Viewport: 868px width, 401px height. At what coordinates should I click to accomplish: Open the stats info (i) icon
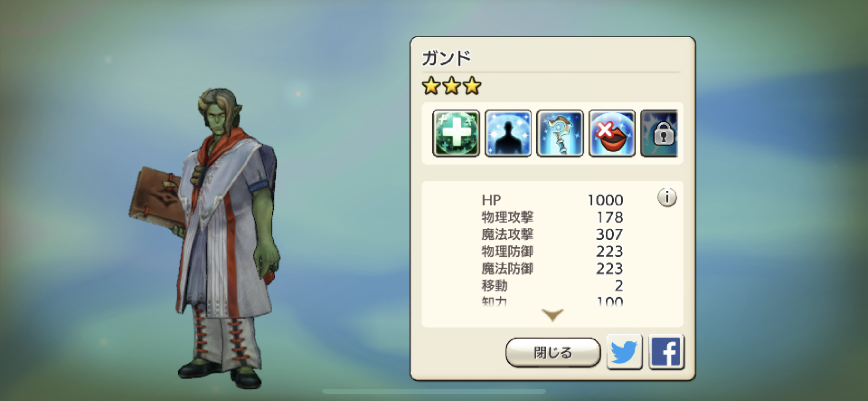[x=667, y=197]
